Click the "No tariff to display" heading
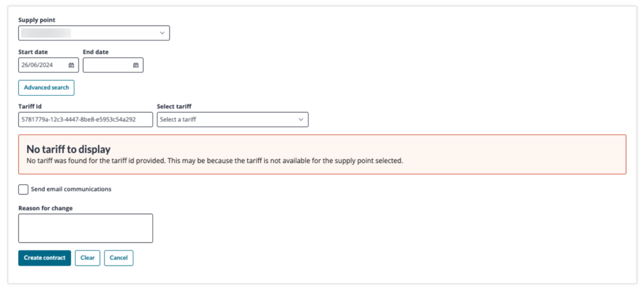644x291 pixels. 69,149
